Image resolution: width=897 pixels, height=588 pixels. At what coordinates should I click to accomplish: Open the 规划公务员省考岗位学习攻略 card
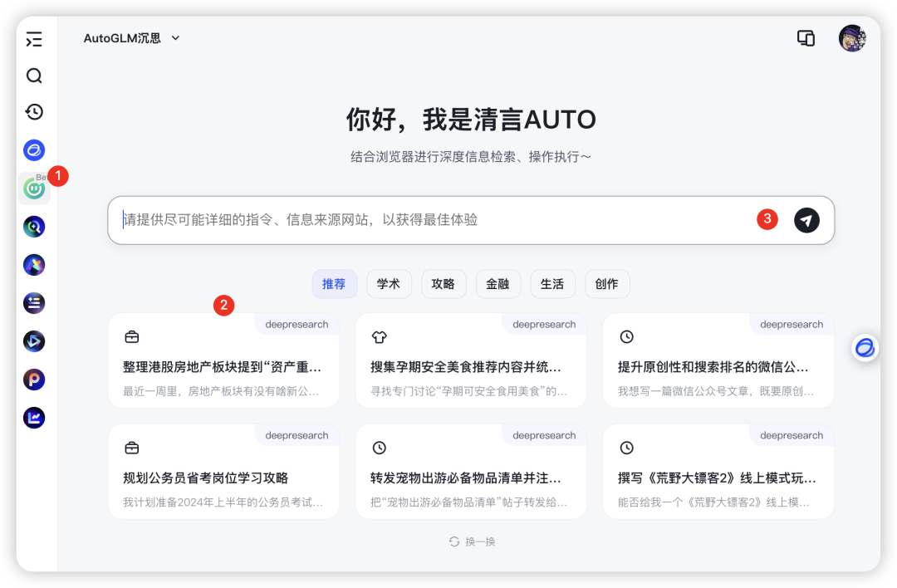pos(223,470)
